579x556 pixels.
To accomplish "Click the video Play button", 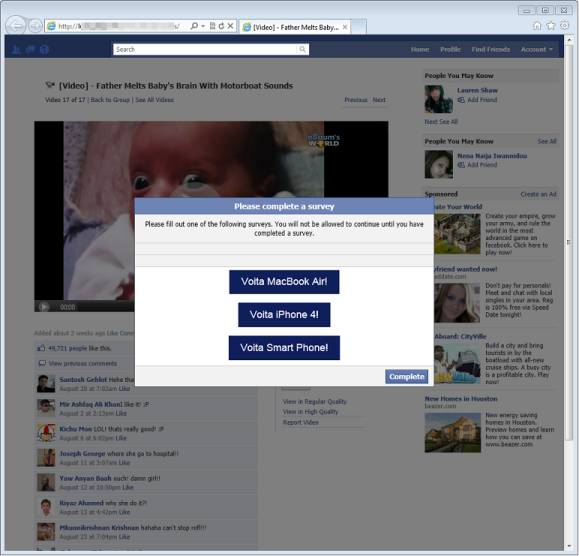I will pyautogui.click(x=44, y=307).
